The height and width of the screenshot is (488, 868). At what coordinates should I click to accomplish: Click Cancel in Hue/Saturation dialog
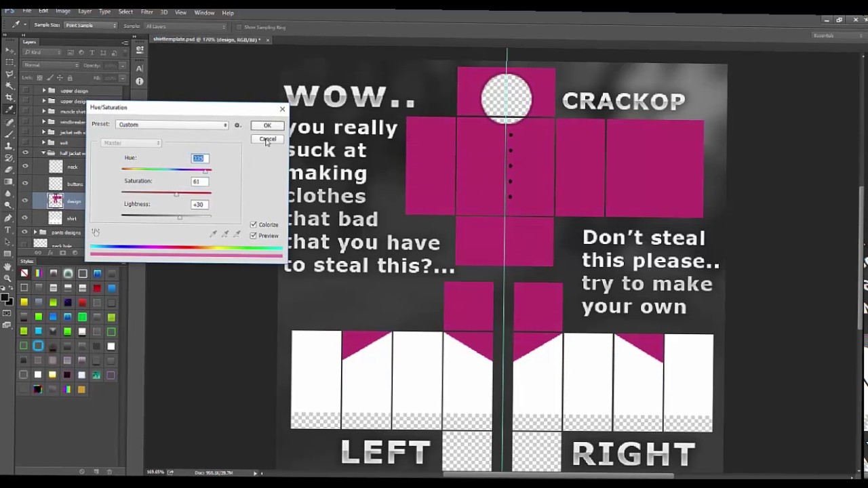tap(267, 139)
